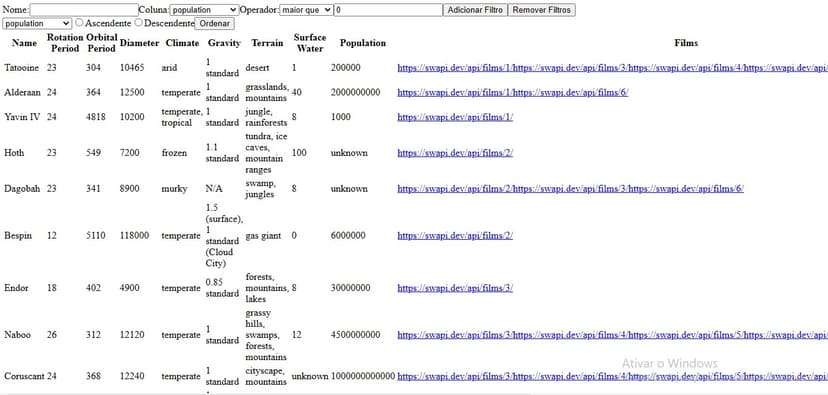Open the sort column population dropdown
The height and width of the screenshot is (395, 828).
pyautogui.click(x=37, y=24)
